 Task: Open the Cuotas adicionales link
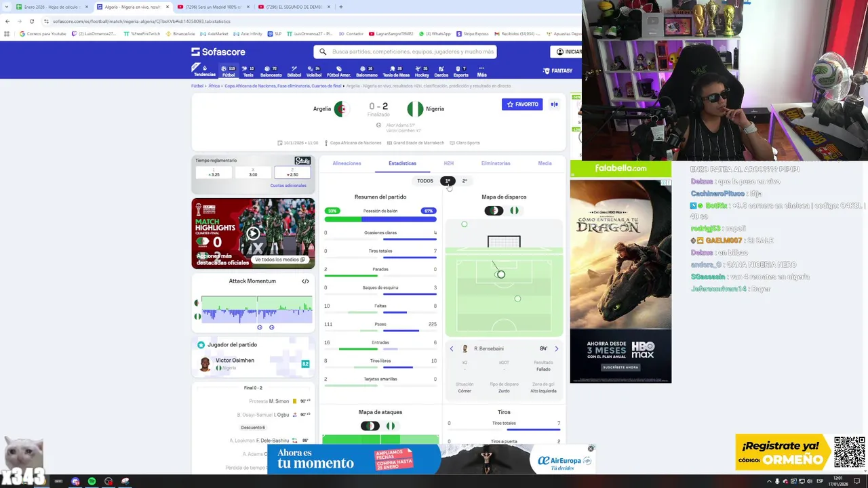coord(288,186)
